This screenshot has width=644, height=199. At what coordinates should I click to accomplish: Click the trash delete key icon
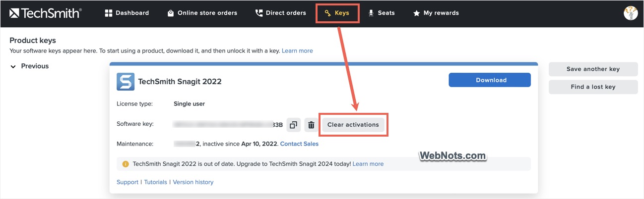311,125
